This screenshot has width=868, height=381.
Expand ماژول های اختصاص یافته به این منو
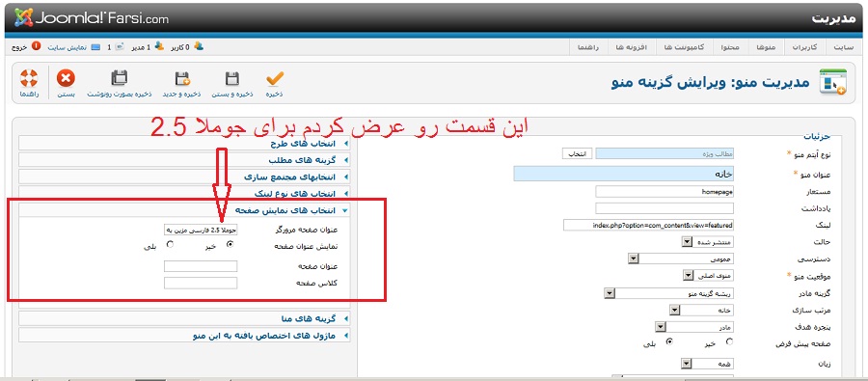click(184, 335)
